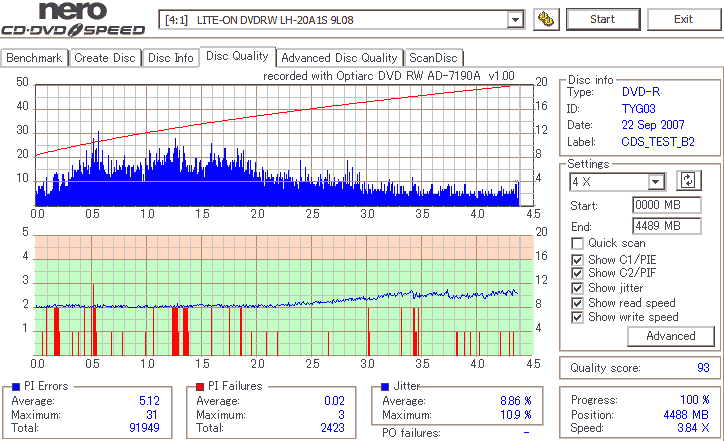This screenshot has height=441, width=724.
Task: Click the PI Errors average 5.12
Action: coord(150,401)
